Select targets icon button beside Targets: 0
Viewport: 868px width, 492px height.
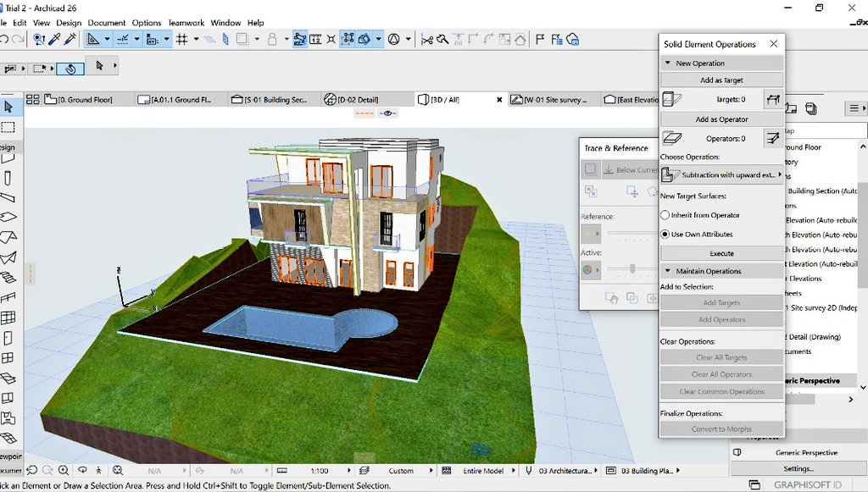773,100
